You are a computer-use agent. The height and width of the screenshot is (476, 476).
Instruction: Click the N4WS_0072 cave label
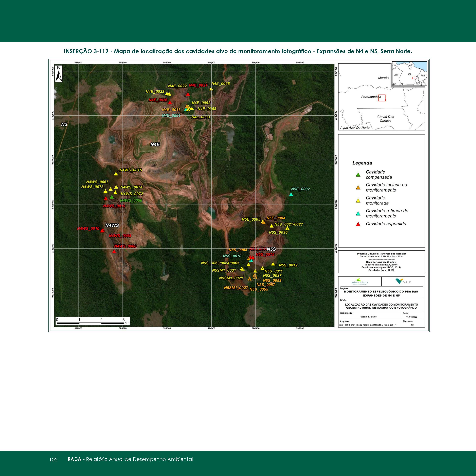[132, 194]
